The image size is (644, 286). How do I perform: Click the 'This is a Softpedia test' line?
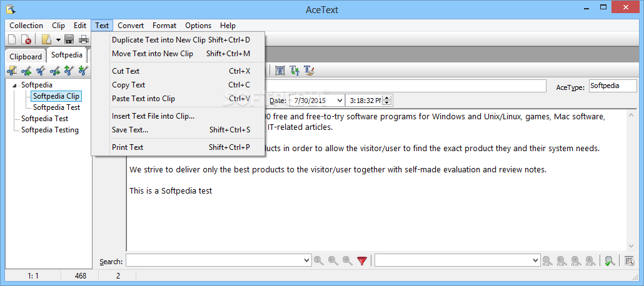(x=171, y=191)
